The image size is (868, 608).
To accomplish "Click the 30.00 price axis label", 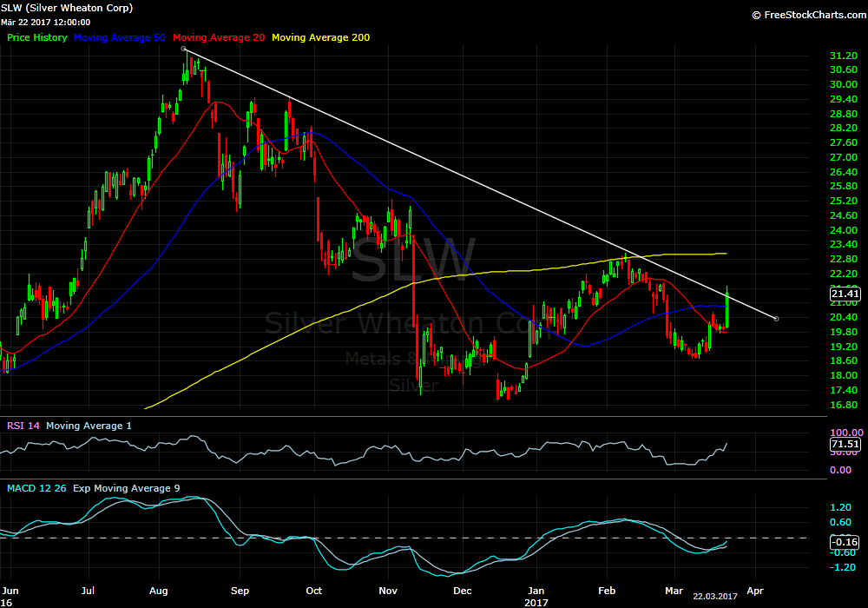I will tap(844, 85).
